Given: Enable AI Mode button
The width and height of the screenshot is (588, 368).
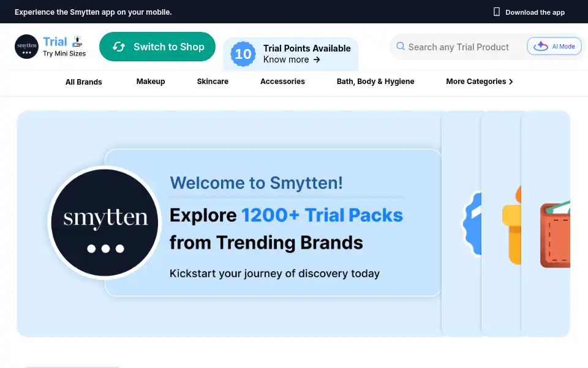Looking at the screenshot, I should point(554,46).
